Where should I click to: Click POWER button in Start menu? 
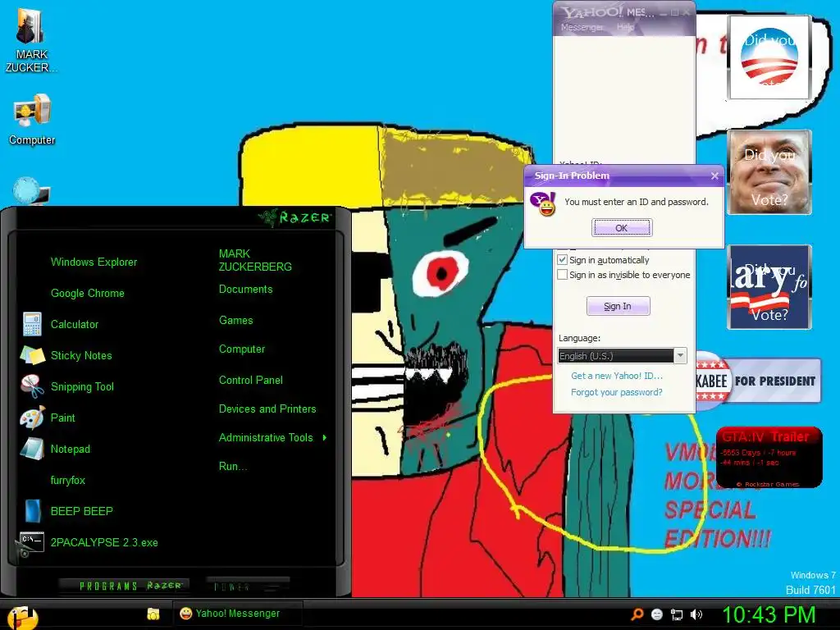248,586
